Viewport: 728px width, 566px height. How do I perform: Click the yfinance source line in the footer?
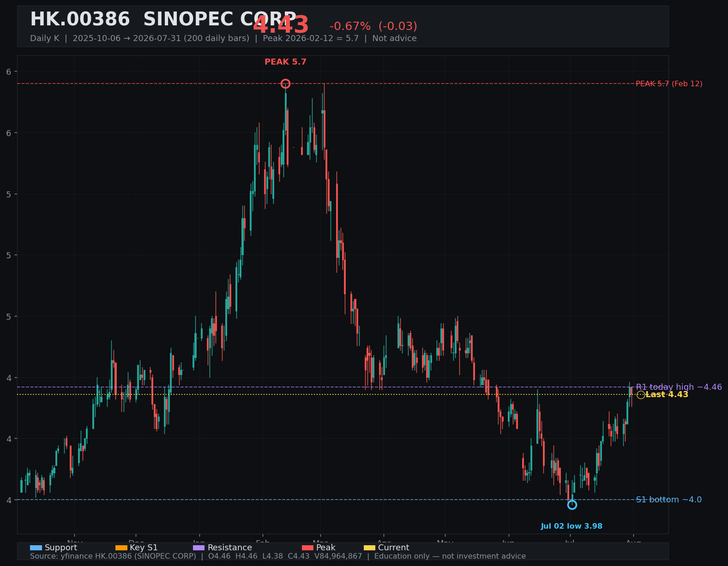(x=278, y=556)
